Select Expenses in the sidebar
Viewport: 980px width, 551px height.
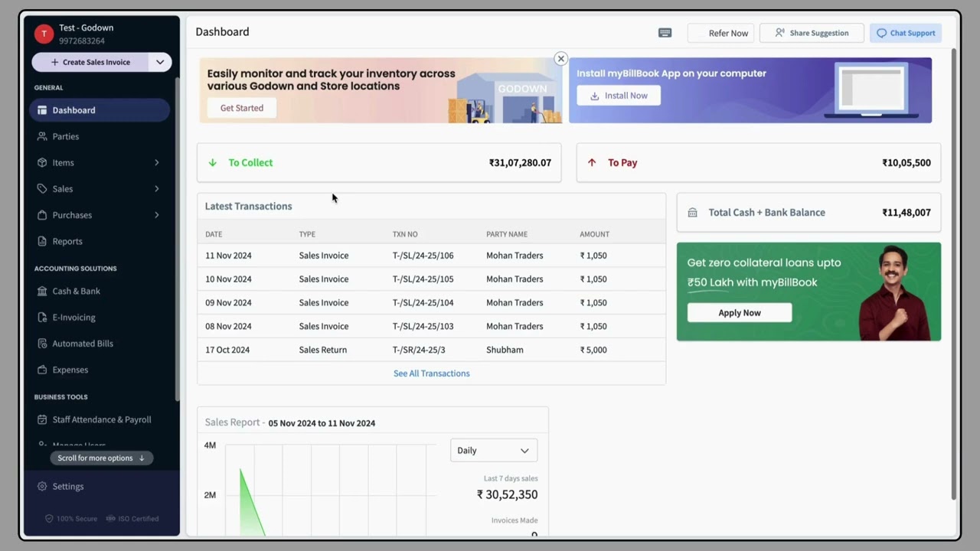coord(100,370)
